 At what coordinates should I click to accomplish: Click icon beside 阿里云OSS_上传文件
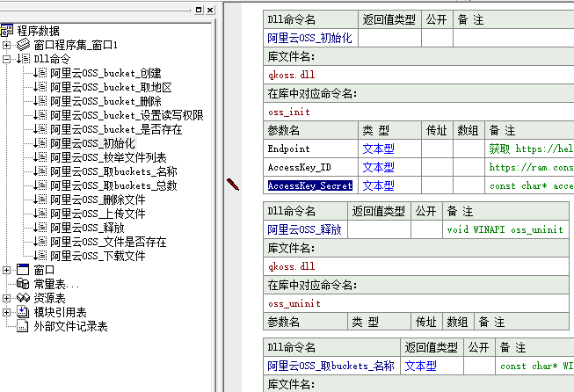coord(40,214)
